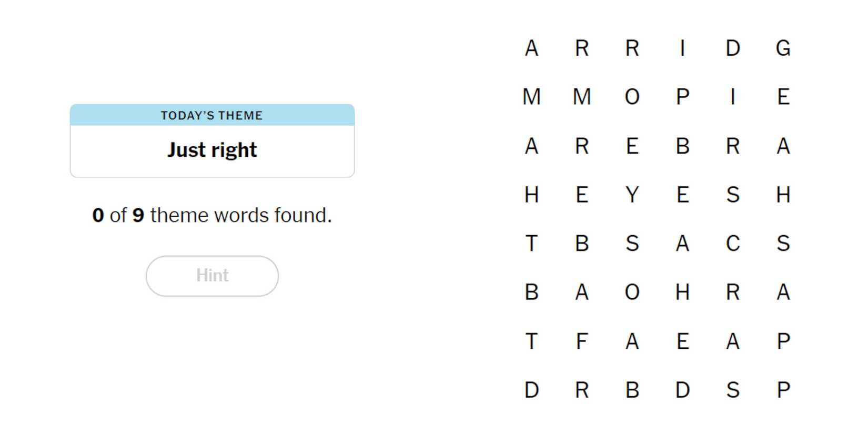Choose the S in the bottom row

732,390
